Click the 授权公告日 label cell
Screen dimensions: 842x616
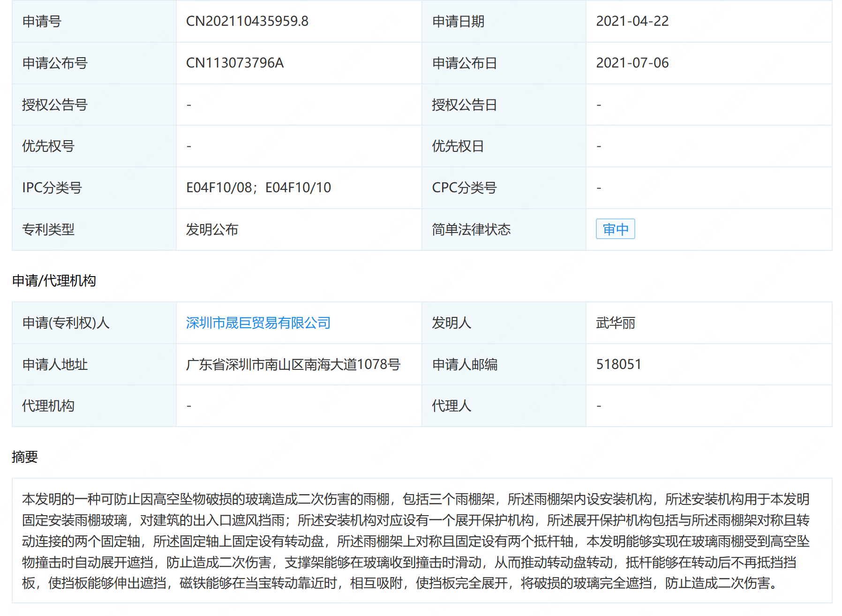coord(504,105)
